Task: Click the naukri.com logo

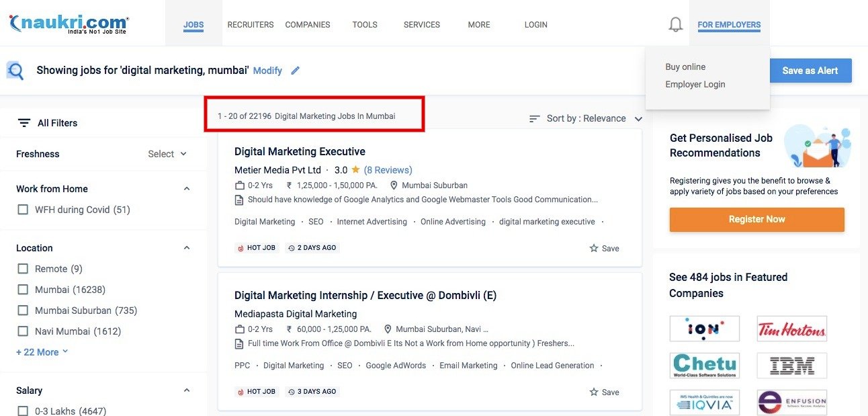Action: tap(69, 25)
